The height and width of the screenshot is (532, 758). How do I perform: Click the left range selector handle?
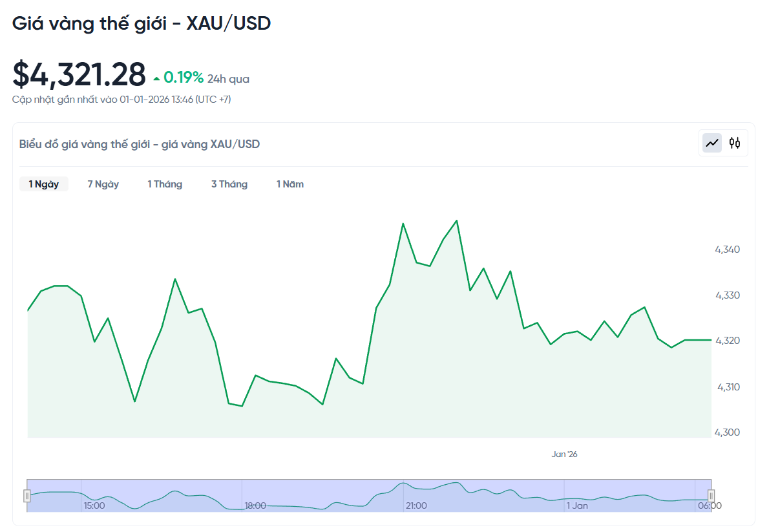coord(27,495)
